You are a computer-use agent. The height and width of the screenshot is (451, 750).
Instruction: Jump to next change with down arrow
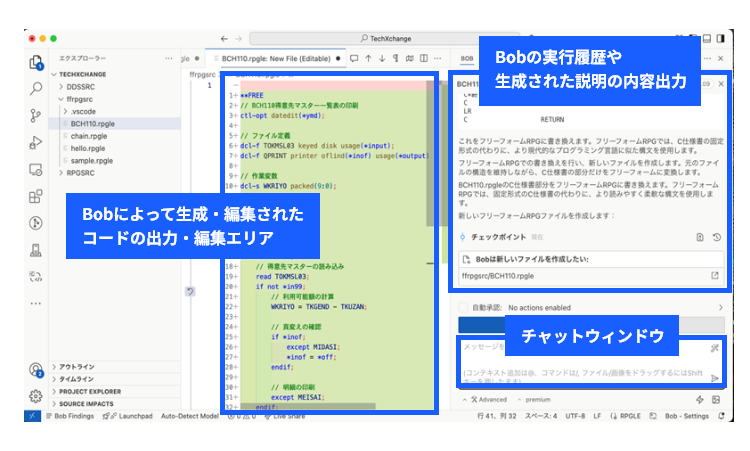[382, 58]
